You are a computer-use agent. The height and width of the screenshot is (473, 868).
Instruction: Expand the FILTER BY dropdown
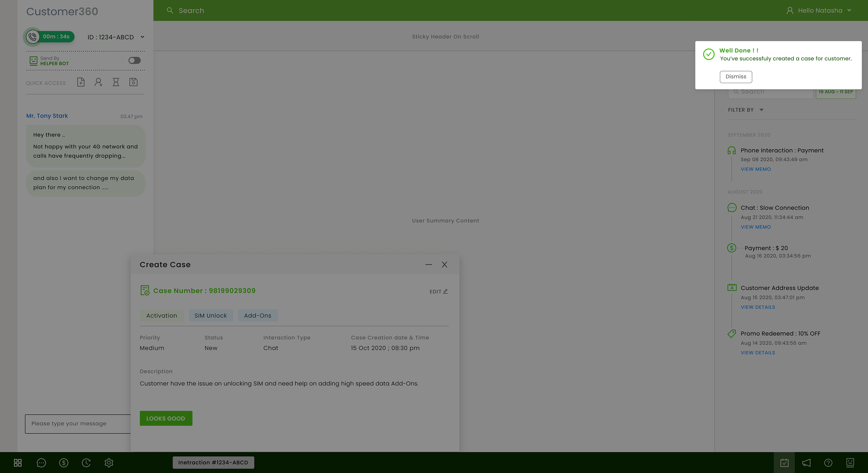pyautogui.click(x=746, y=110)
